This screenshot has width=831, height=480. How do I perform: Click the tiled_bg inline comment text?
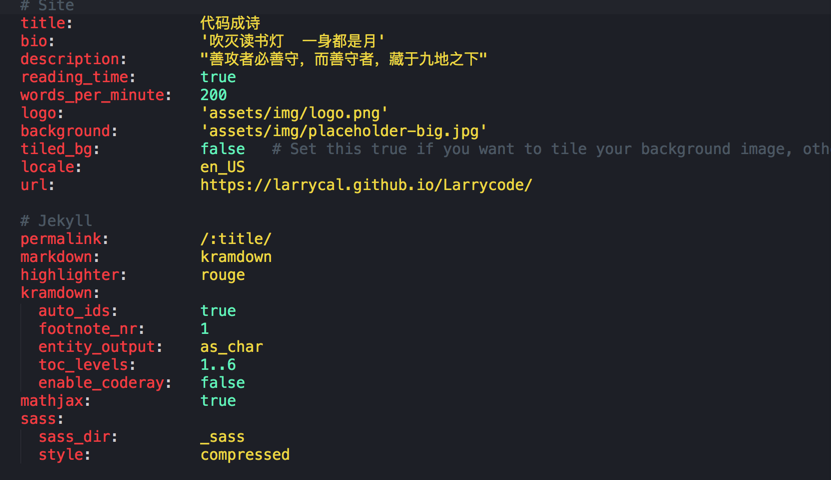[550, 149]
